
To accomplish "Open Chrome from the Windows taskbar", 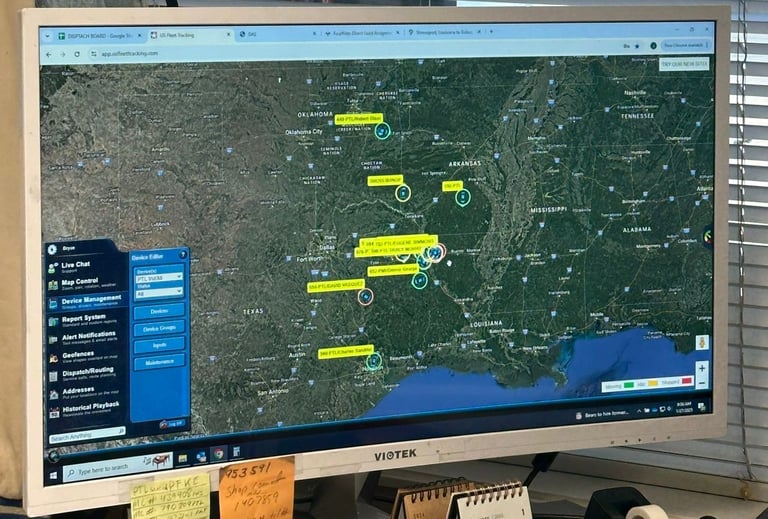I will [218, 454].
